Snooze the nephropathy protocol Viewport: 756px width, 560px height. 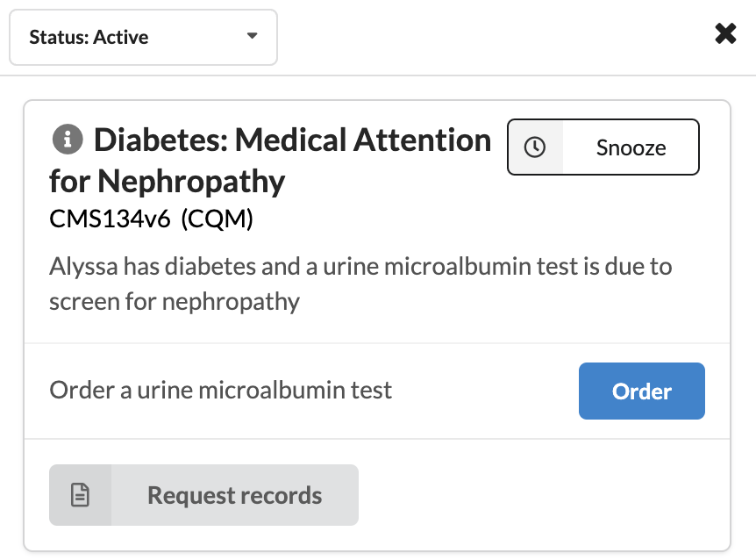tap(603, 147)
